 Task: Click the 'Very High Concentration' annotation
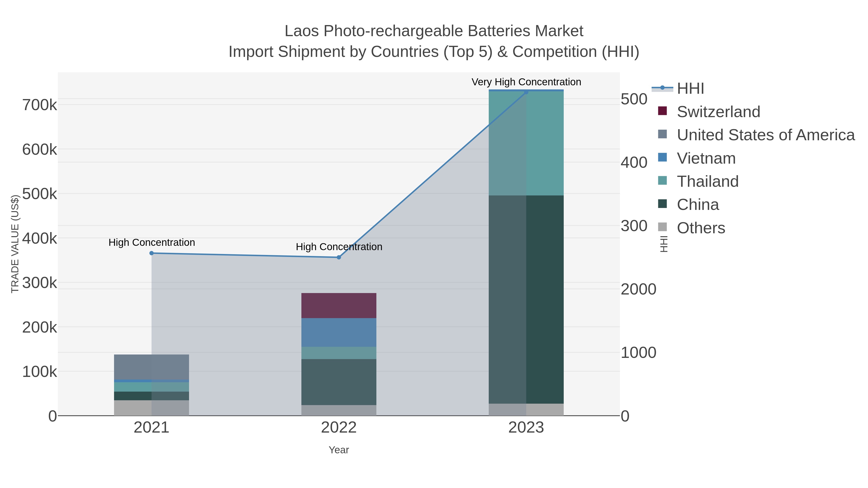526,82
